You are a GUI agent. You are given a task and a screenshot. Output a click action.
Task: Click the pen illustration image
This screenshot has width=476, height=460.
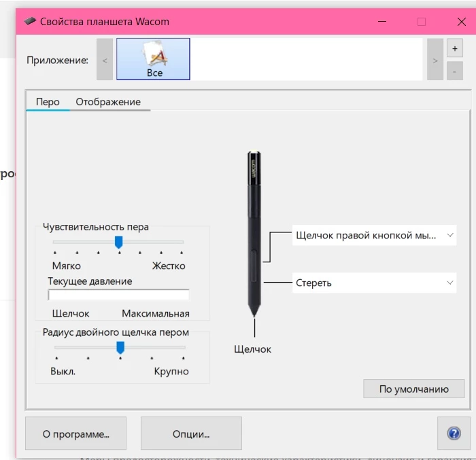[254, 234]
